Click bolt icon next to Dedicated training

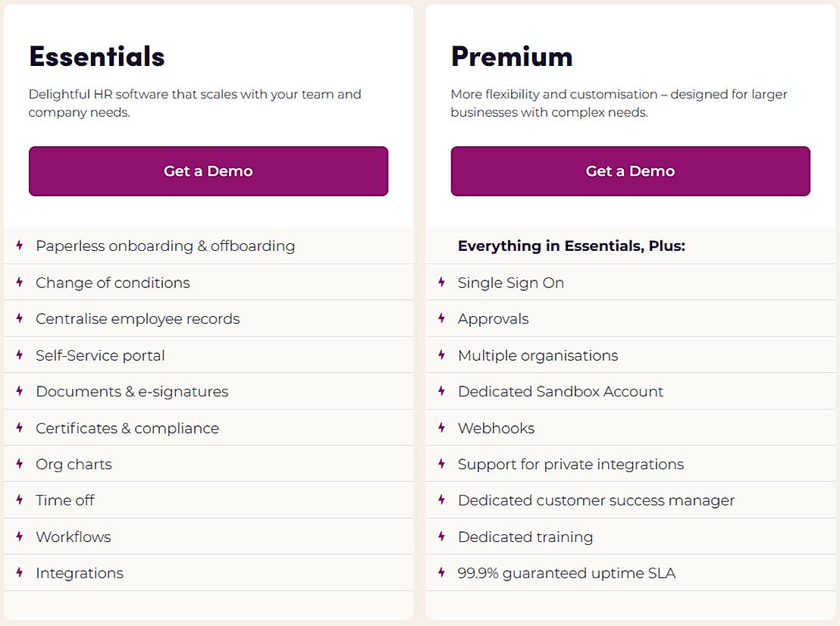pos(441,537)
